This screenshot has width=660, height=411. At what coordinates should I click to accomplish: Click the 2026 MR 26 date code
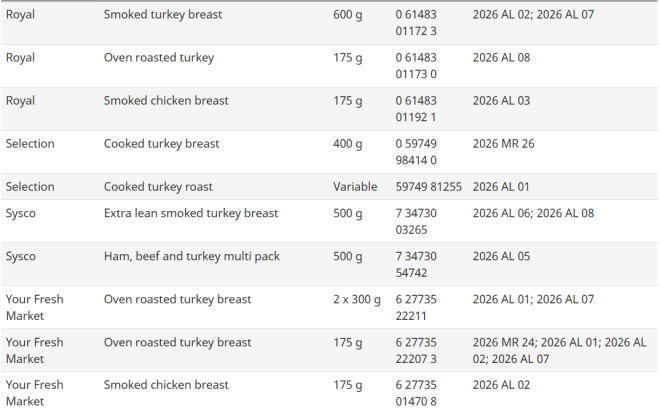click(503, 144)
